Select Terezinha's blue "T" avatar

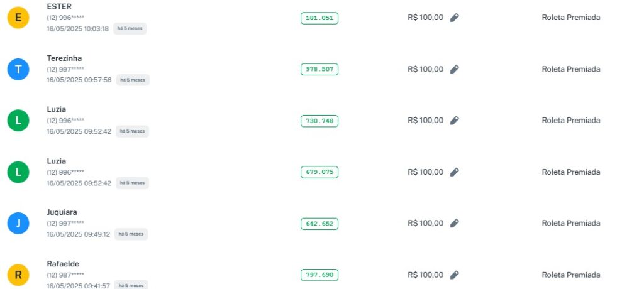click(18, 69)
